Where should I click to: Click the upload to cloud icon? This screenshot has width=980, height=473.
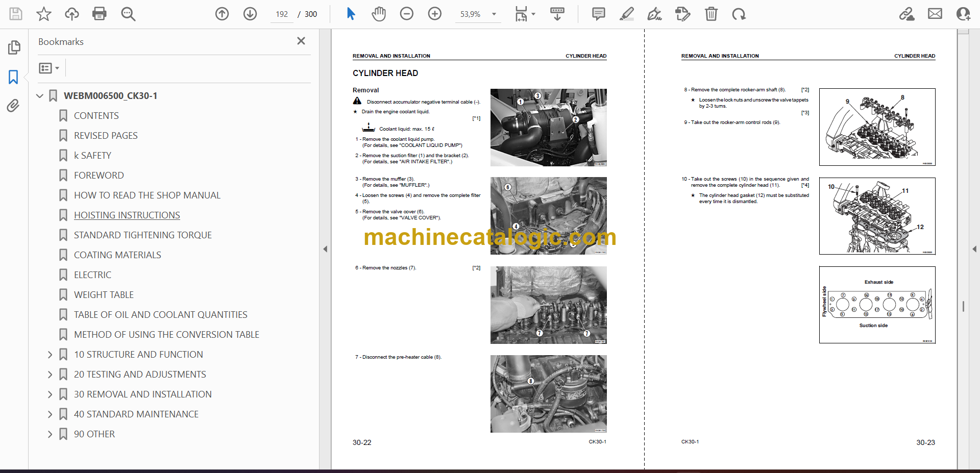(x=71, y=14)
